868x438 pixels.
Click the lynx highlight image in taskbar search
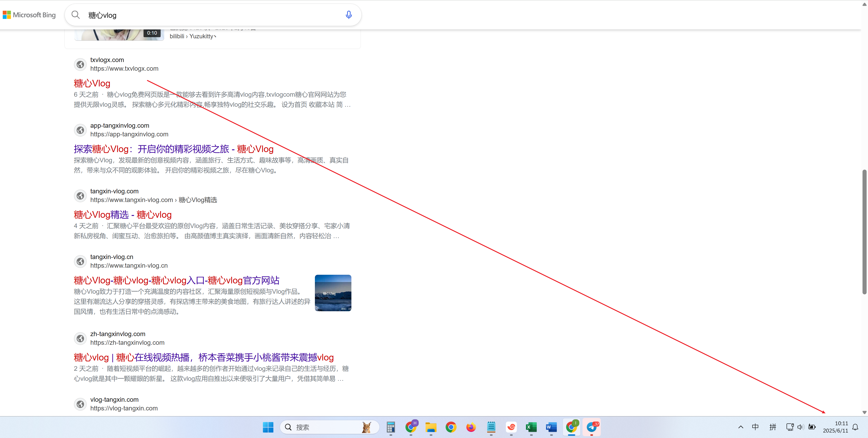tap(366, 427)
